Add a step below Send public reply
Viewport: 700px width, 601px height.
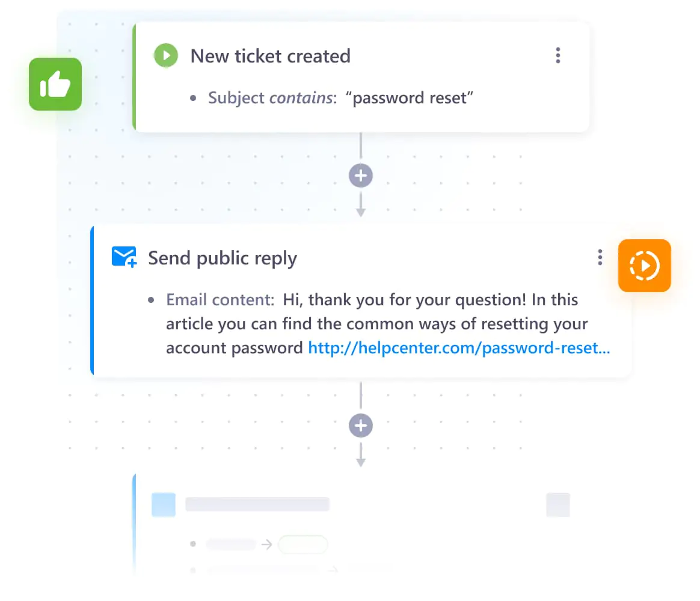361,426
